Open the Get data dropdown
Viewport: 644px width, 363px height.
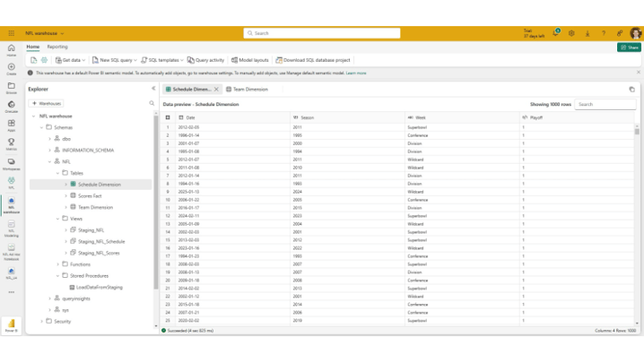(71, 60)
